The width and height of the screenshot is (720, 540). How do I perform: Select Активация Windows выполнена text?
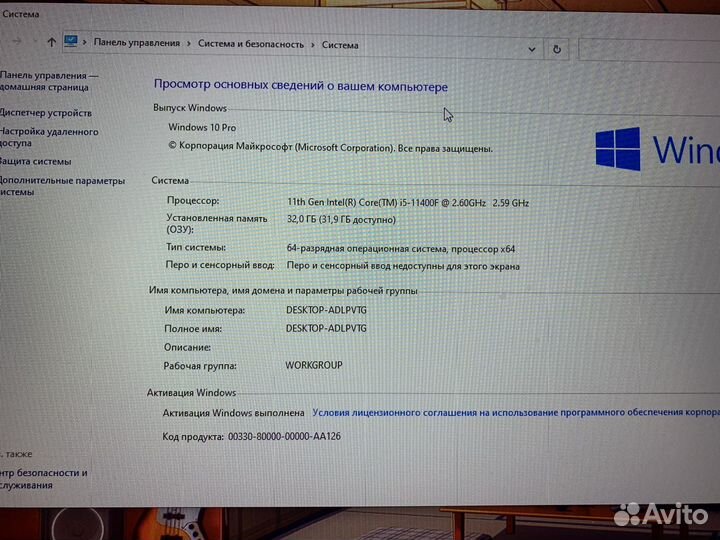tap(233, 413)
